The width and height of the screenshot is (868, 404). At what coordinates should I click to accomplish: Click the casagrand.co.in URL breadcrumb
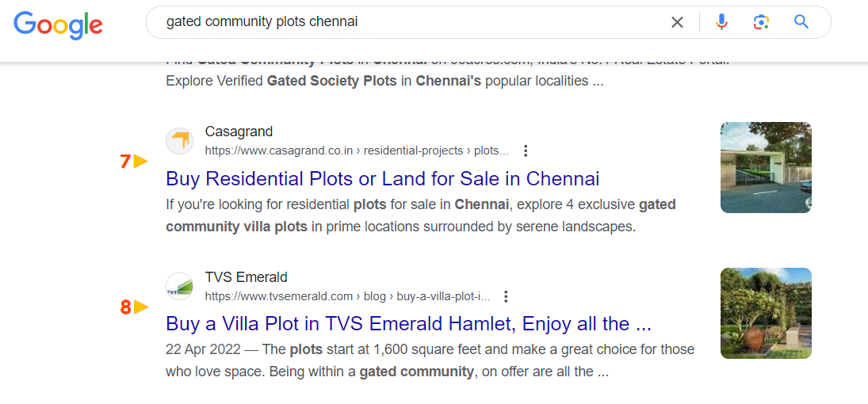coord(357,151)
